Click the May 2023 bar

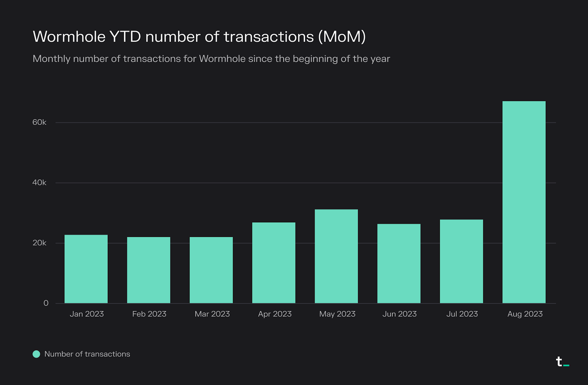click(336, 256)
